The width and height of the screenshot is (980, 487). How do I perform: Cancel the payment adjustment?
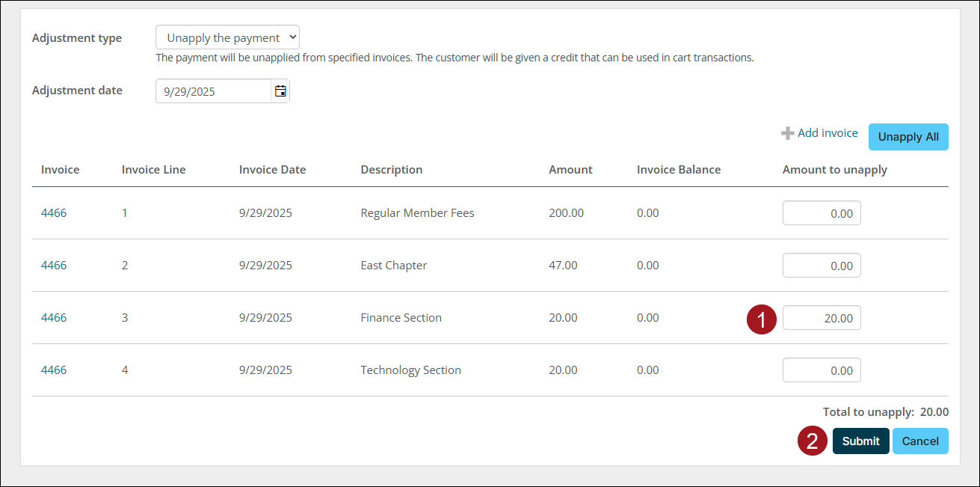coord(919,441)
